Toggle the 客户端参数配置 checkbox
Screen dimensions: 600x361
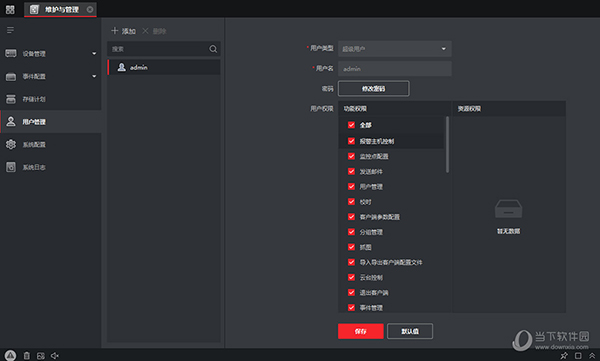tap(351, 217)
